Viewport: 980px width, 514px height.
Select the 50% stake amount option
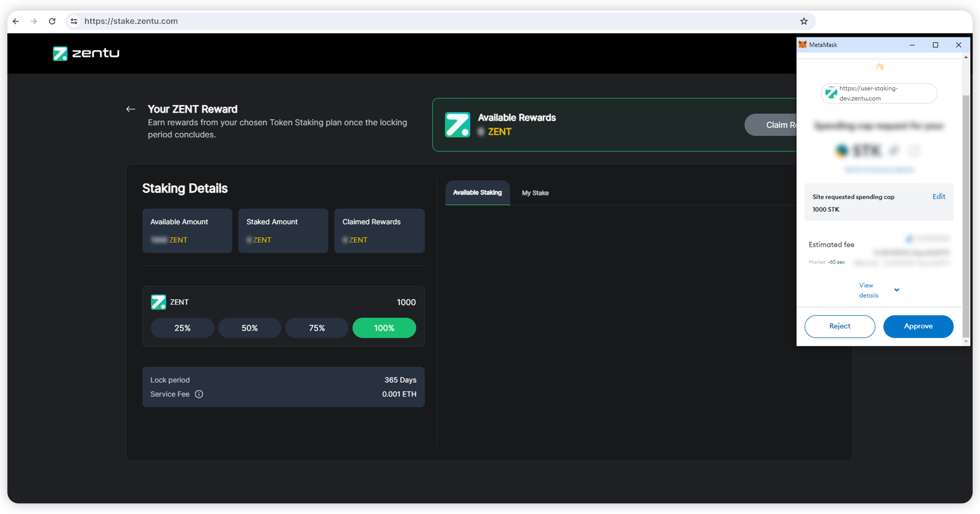click(249, 328)
